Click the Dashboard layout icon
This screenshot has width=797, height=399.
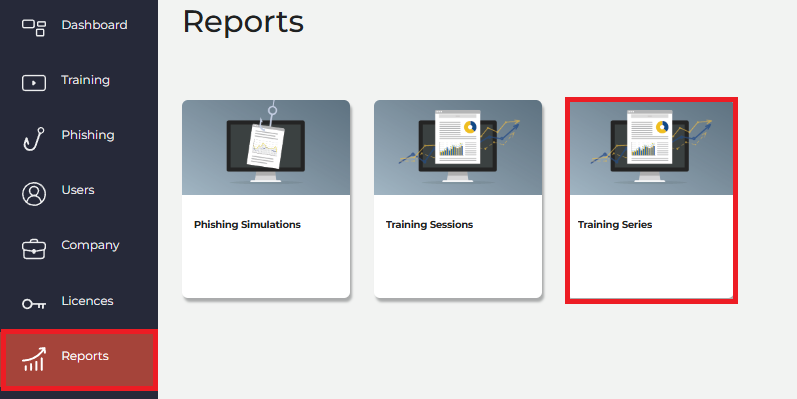(x=34, y=27)
